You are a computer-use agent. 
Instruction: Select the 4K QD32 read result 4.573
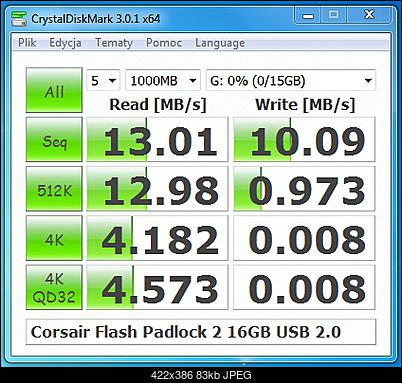[x=157, y=287]
